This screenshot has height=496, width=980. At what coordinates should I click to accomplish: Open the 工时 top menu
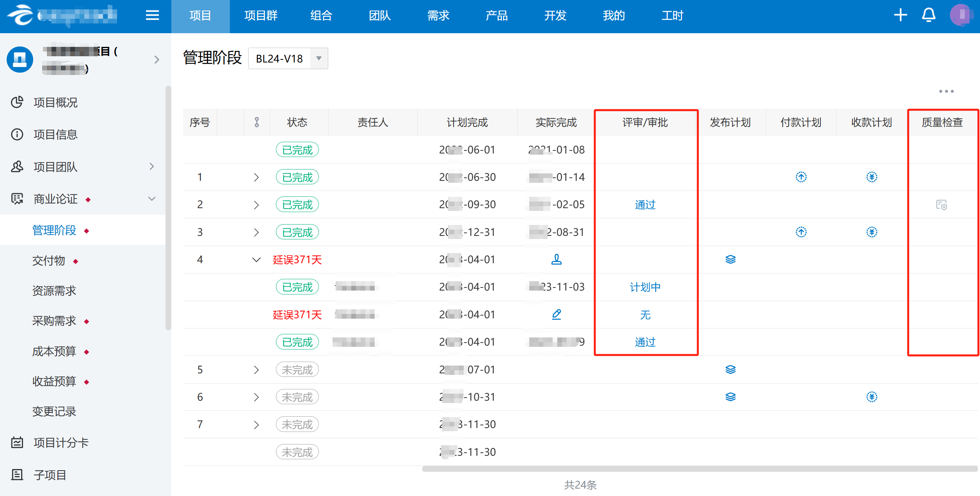click(x=672, y=16)
